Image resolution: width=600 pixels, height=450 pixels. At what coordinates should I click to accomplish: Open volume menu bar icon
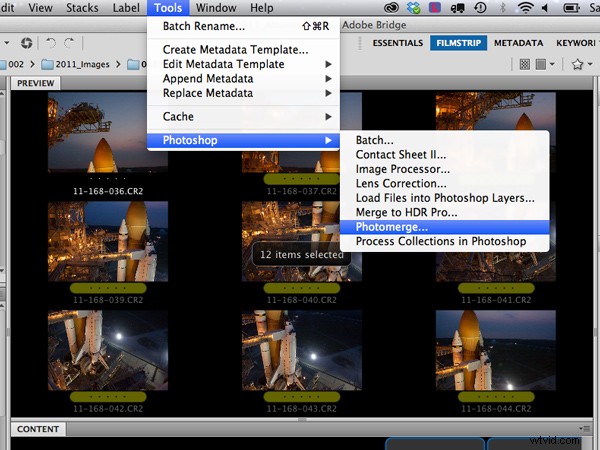(545, 8)
